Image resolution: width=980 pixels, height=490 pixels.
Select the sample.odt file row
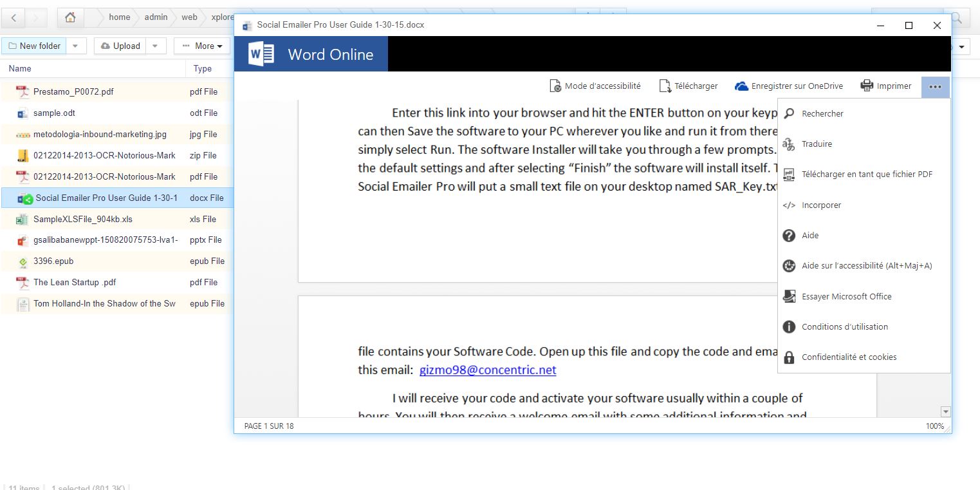117,113
